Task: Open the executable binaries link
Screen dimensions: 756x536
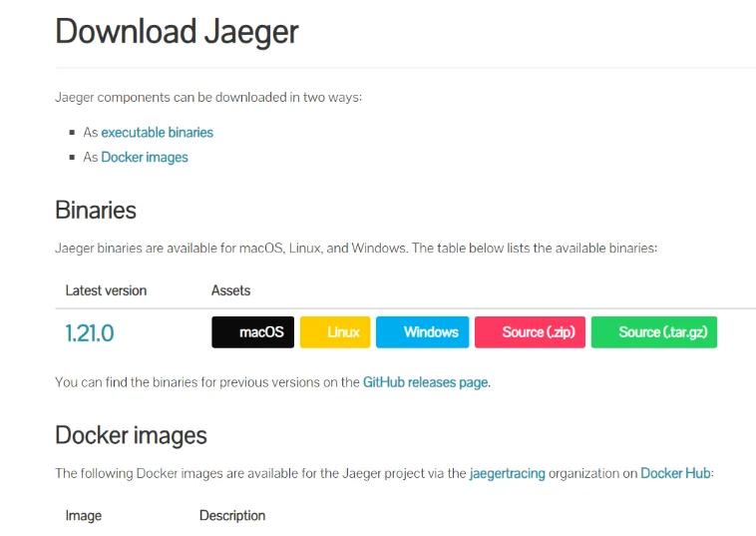Action: 158,133
